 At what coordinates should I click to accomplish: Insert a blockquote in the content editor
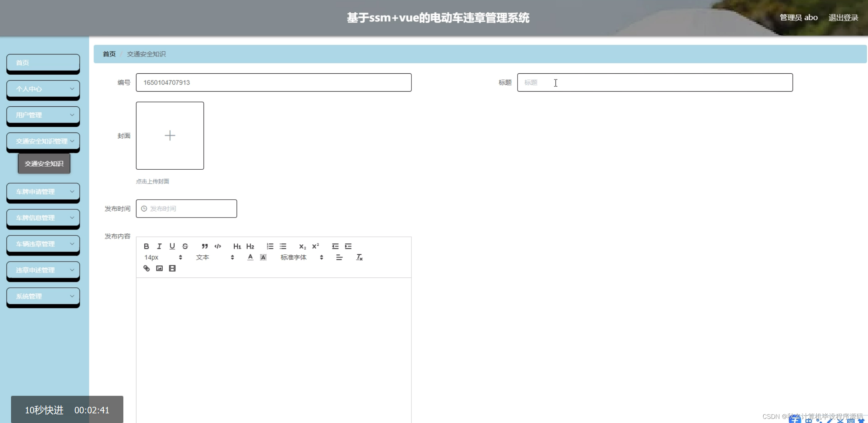[204, 246]
